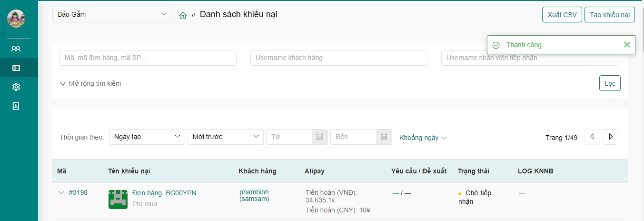Dismiss the Thành công notification

tap(627, 45)
